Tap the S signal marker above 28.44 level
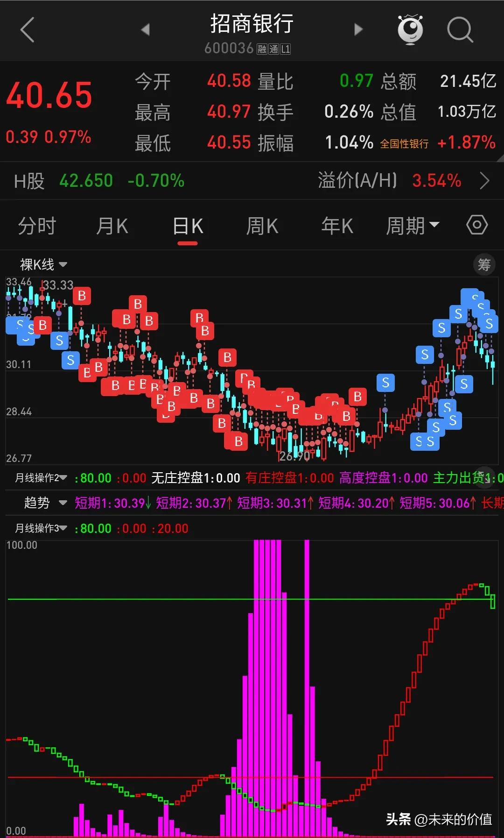 [x=385, y=383]
